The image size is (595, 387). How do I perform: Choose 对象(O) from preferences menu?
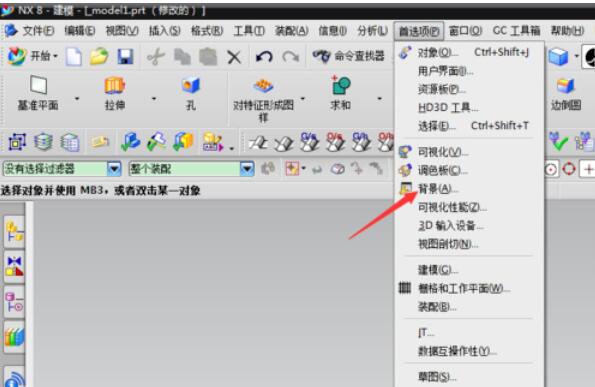(469, 52)
